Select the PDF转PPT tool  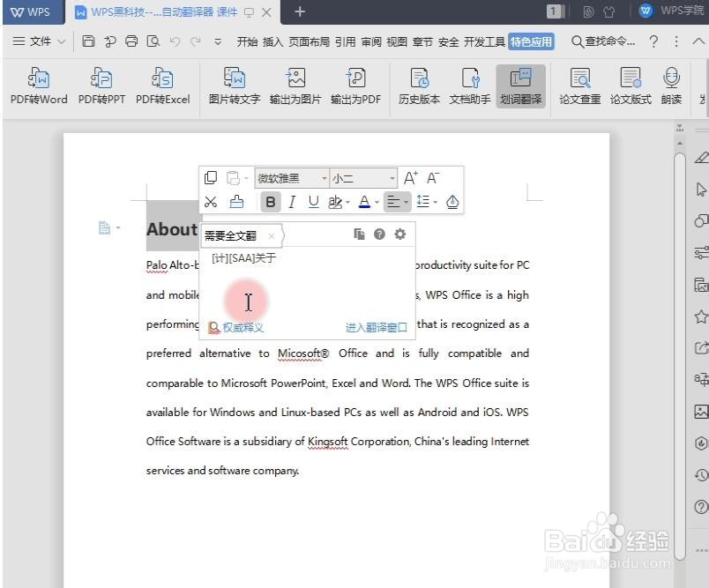[100, 86]
